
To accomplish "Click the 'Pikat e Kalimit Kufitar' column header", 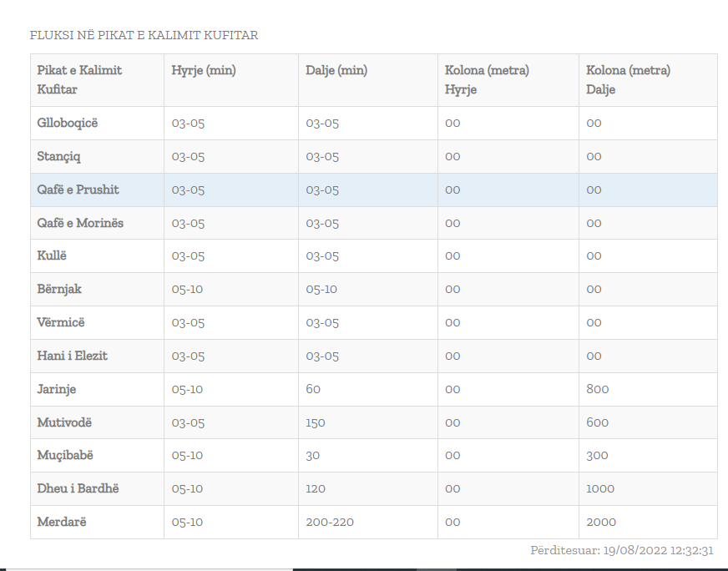I will point(79,79).
